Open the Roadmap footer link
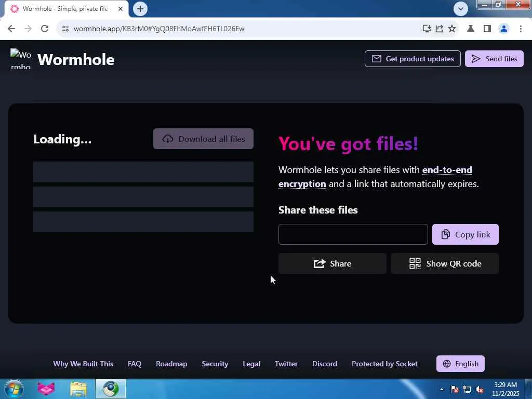The width and height of the screenshot is (532, 399). (x=171, y=364)
